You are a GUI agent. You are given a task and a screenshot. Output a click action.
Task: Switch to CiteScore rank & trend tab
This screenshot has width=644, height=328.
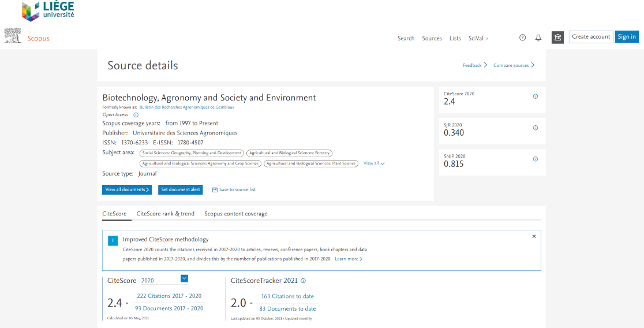pyautogui.click(x=165, y=214)
